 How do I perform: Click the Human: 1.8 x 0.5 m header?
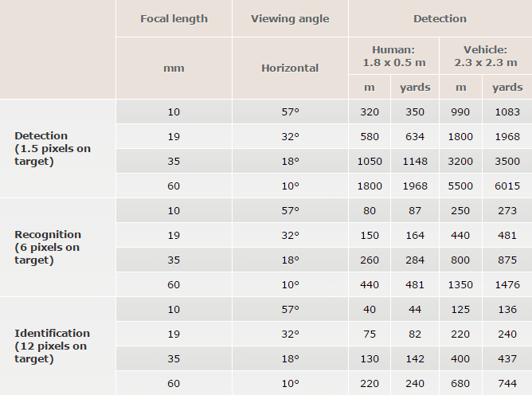point(393,55)
